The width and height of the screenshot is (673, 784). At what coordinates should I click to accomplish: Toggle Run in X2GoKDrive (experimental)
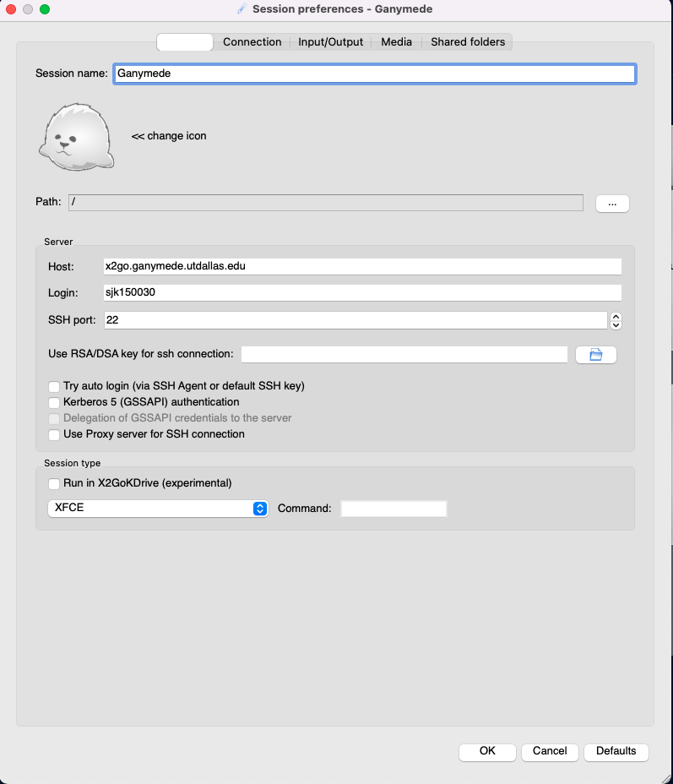click(x=54, y=483)
